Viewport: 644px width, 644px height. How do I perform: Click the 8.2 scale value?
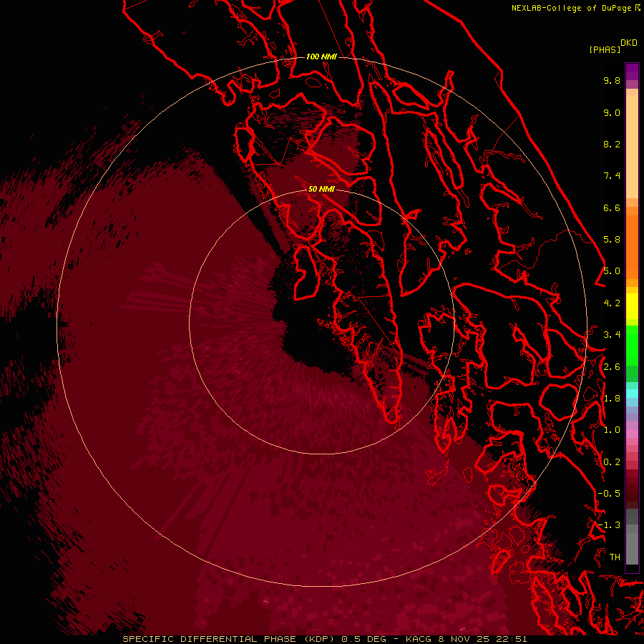click(612, 144)
